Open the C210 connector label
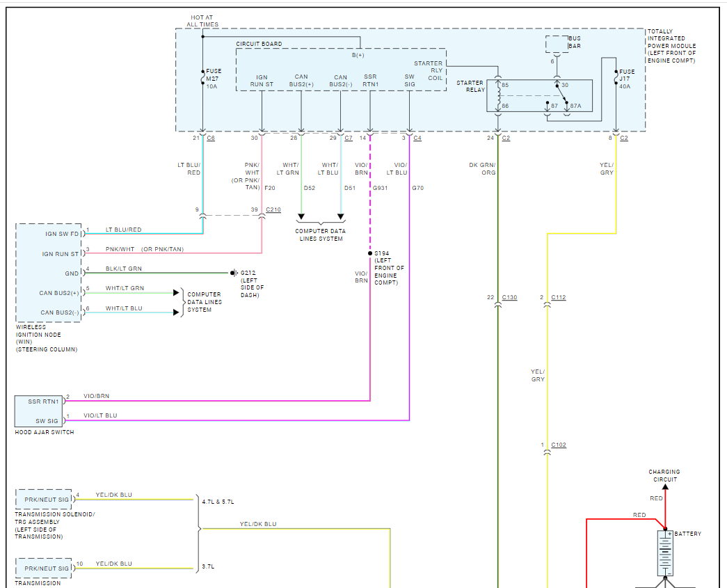The width and height of the screenshot is (727, 588). [x=273, y=209]
